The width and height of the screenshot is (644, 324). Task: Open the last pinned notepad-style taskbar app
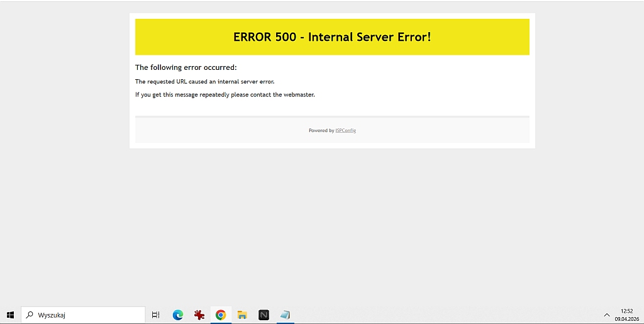pos(286,315)
